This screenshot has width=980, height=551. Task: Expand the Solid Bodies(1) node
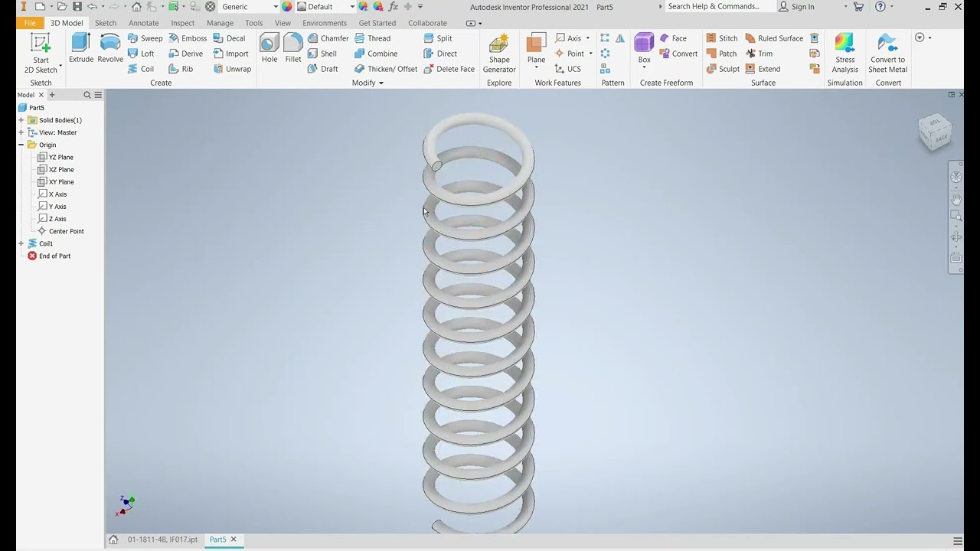coord(21,120)
